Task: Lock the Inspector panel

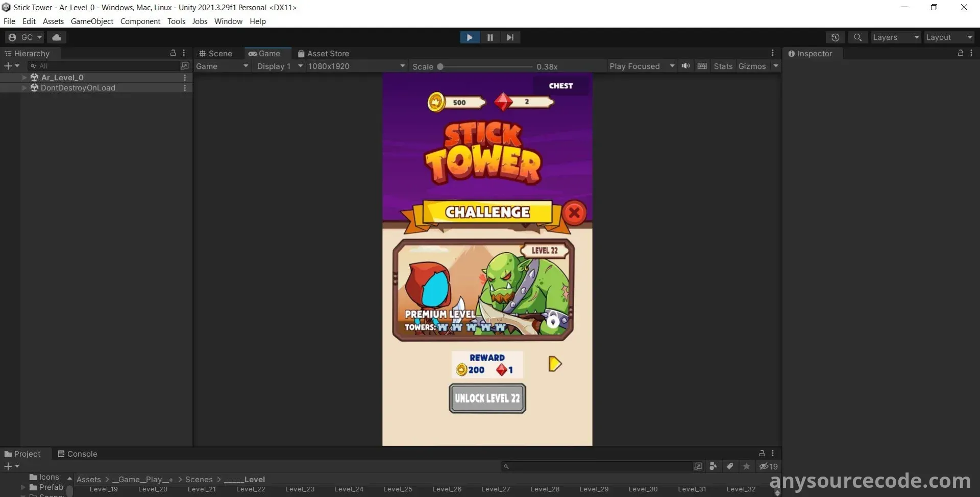Action: coord(960,53)
